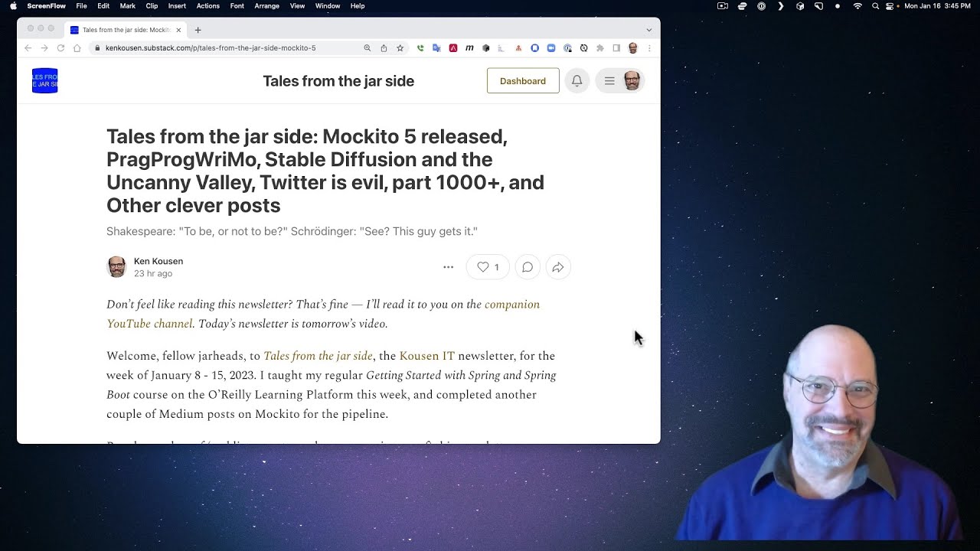Open the Substack Dashboard
The height and width of the screenshot is (551, 980).
click(523, 81)
